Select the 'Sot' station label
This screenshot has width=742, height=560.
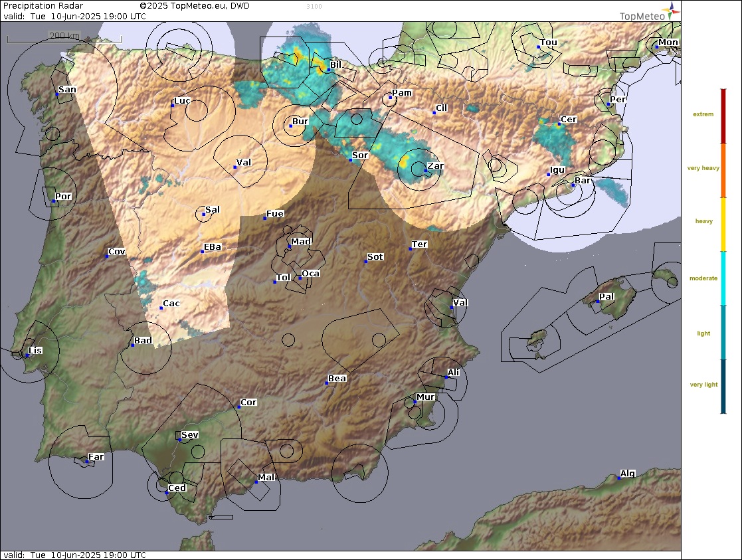tap(375, 256)
